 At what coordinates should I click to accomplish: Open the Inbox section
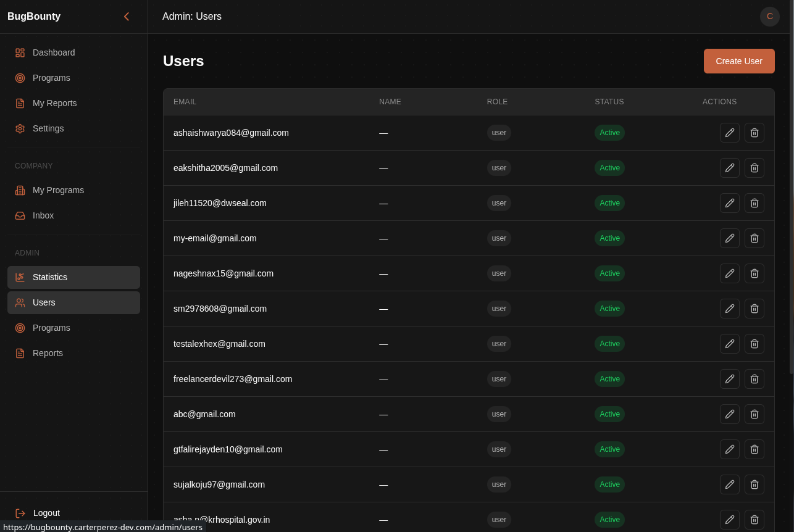[x=73, y=215]
